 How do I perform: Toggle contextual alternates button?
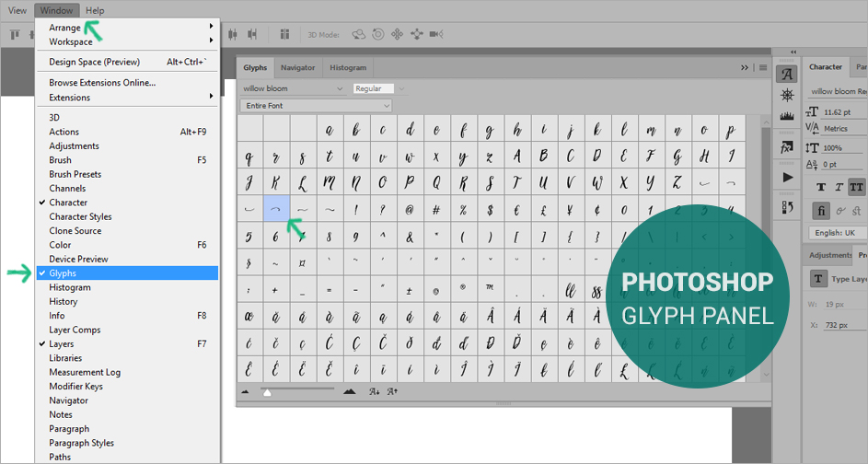(x=840, y=211)
